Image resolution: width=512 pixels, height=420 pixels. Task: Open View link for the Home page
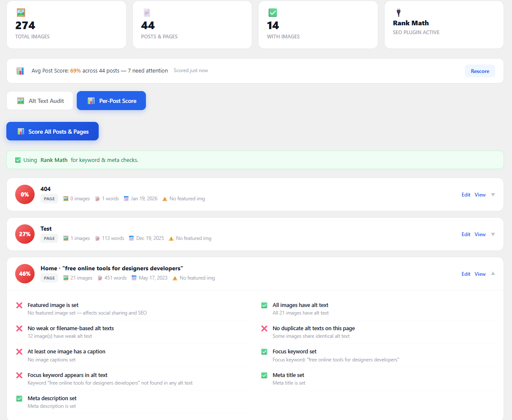(480, 274)
